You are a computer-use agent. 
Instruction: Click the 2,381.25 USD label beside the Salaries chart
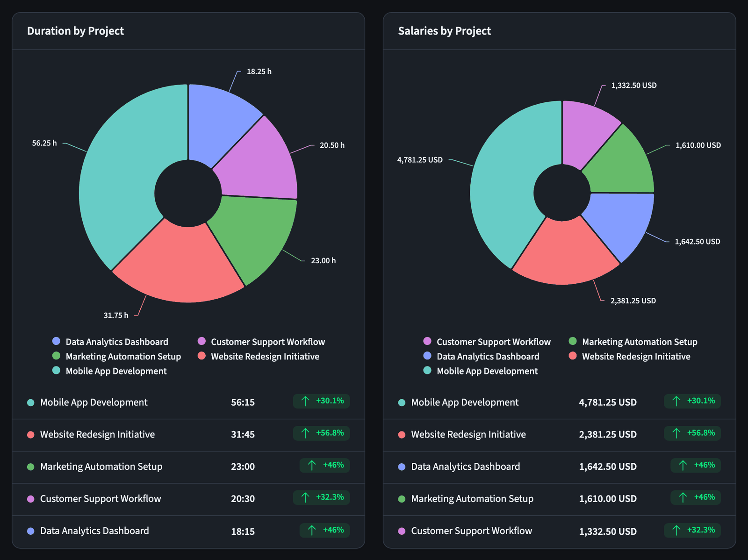[633, 301]
